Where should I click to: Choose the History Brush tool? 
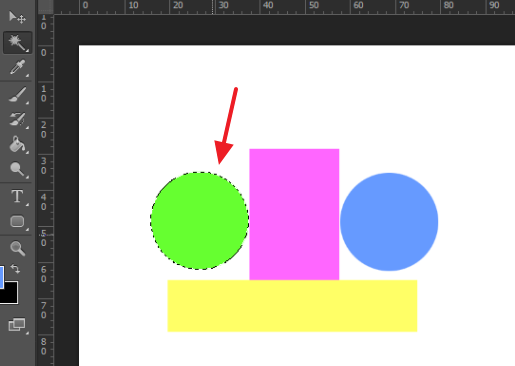(17, 120)
